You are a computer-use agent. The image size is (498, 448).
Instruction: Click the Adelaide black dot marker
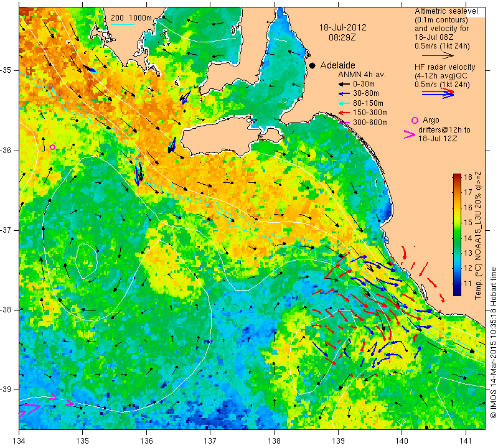(312, 65)
